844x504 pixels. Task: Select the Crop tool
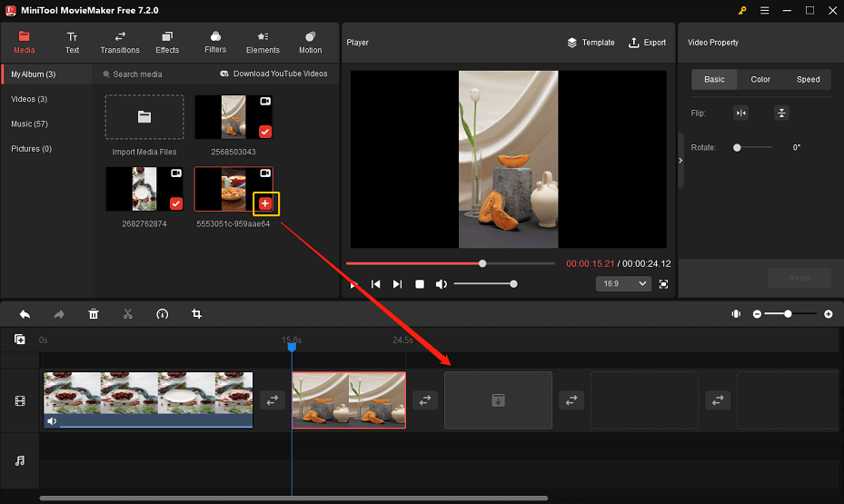(x=196, y=314)
